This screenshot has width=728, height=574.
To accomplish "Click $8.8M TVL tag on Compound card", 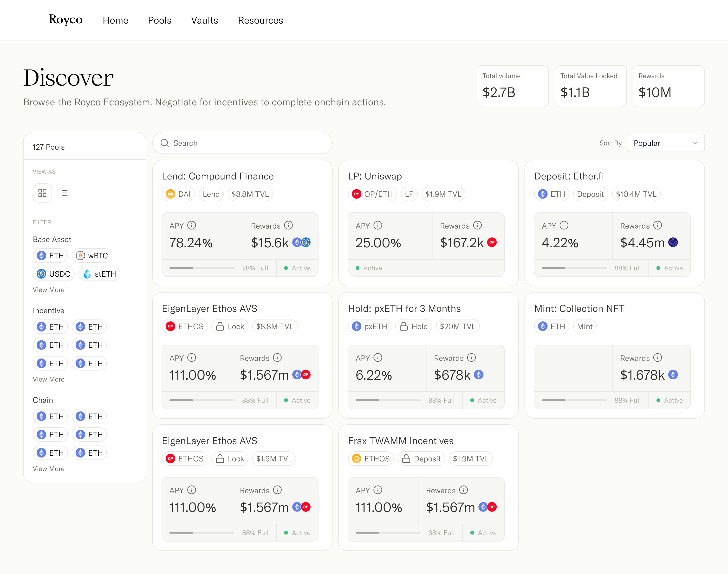I will [x=250, y=194].
